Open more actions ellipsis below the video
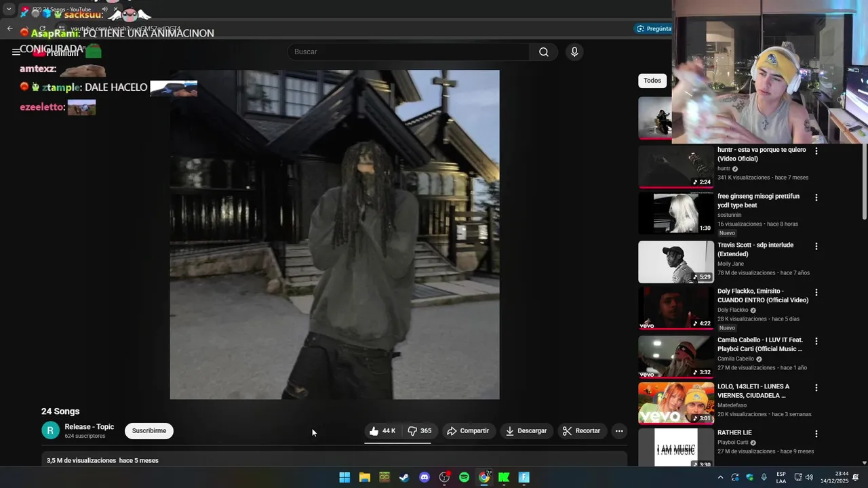868x488 pixels. pos(618,431)
